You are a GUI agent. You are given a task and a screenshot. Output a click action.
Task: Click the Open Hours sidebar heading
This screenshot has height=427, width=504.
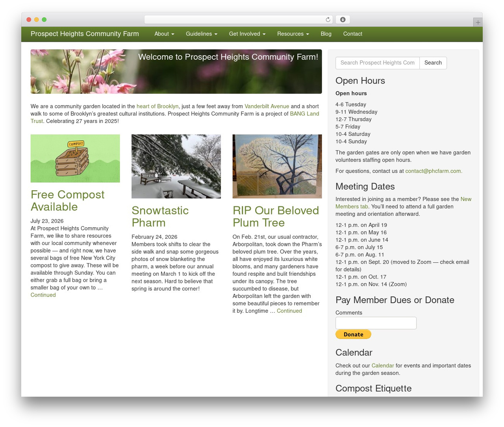click(360, 81)
